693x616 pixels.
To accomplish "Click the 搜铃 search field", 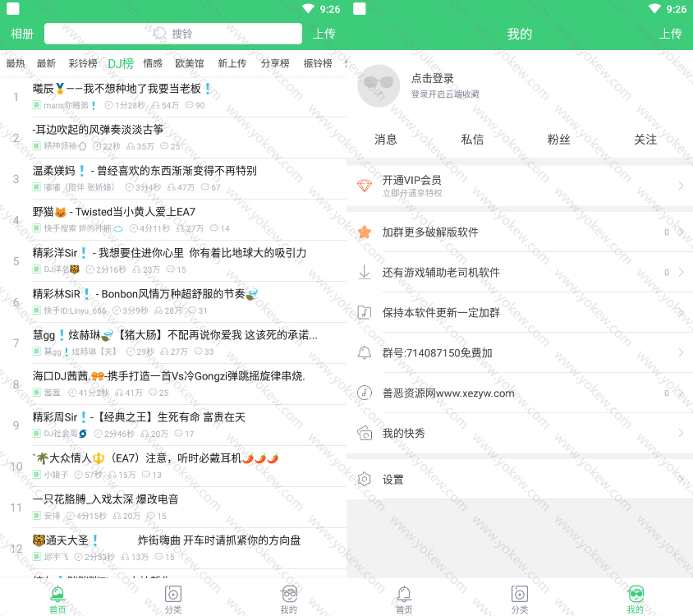I will (173, 34).
